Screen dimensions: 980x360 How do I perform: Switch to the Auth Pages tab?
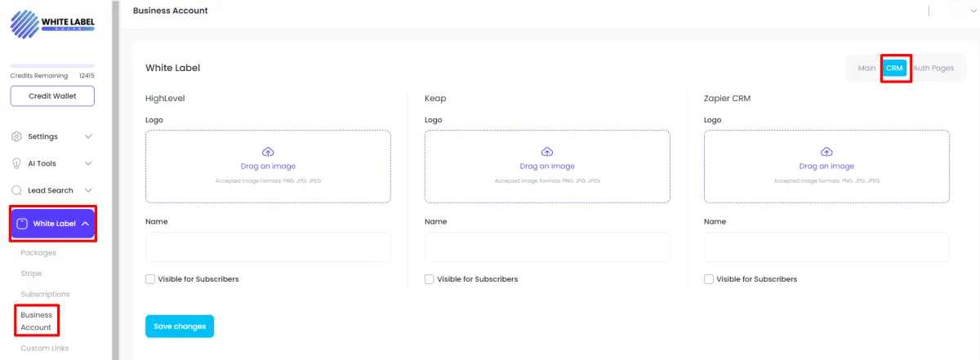tap(933, 68)
